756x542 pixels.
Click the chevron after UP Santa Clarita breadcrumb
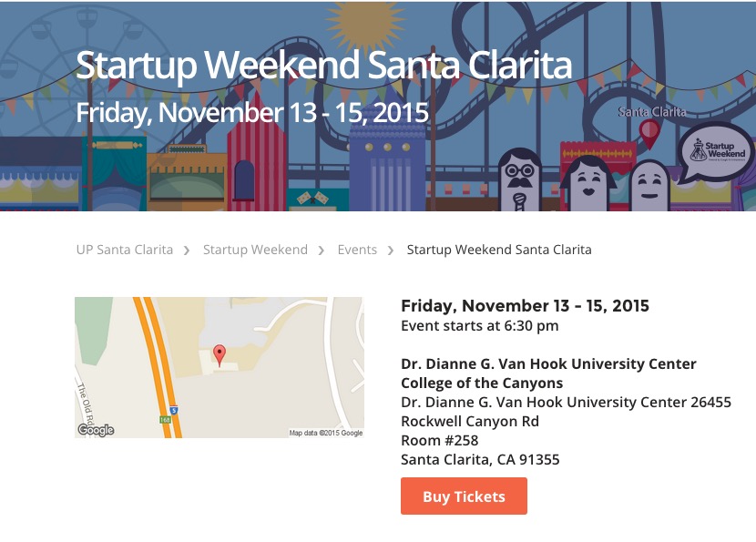click(x=187, y=251)
